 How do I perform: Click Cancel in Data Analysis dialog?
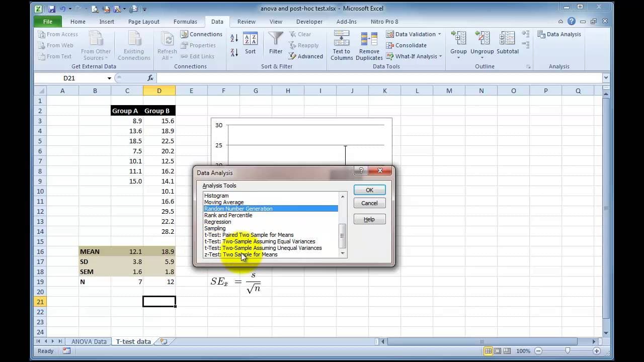[369, 203]
